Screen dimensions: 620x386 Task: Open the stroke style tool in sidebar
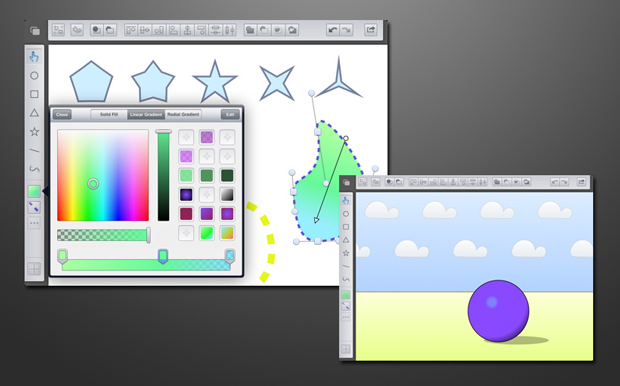coord(34,207)
